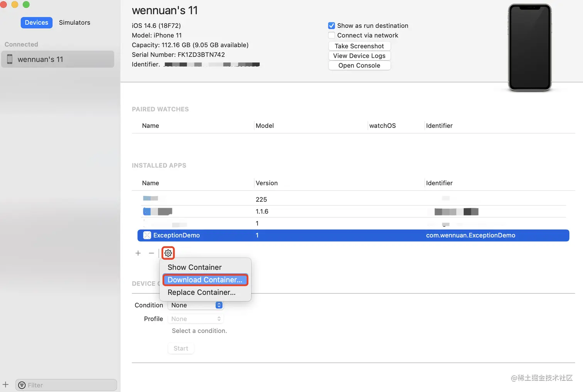Click the Start condition button
This screenshot has width=583, height=392.
tap(181, 348)
